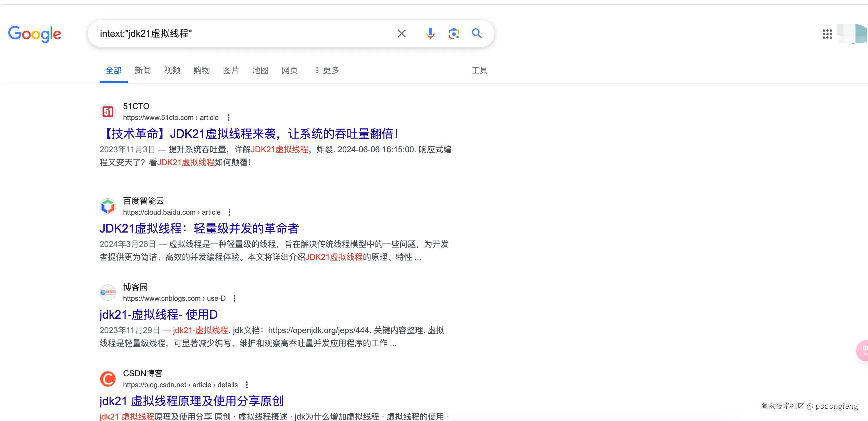Open jdk21-虚拟线程- 使用D result link
This screenshot has width=868, height=421.
[x=158, y=315]
